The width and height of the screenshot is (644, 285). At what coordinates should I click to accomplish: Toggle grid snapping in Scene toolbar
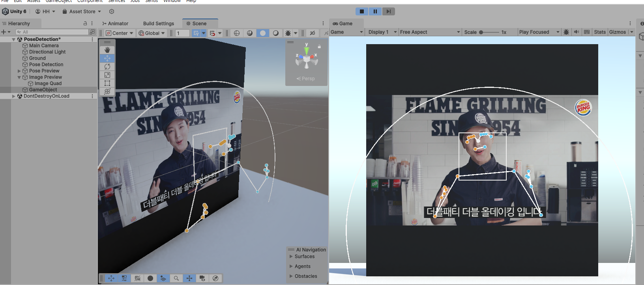[212, 33]
